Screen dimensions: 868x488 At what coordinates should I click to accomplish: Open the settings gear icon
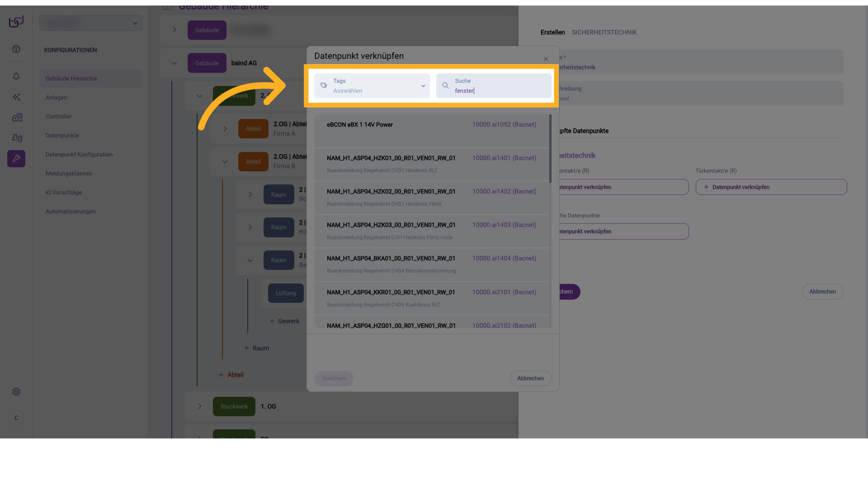click(x=16, y=392)
